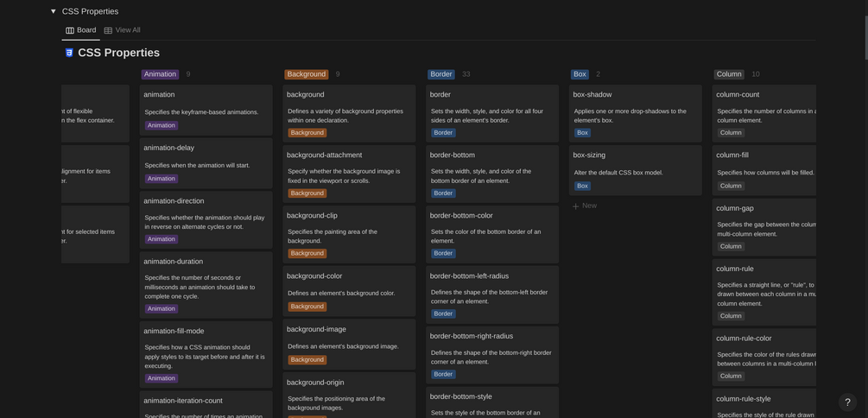The height and width of the screenshot is (418, 868).
Task: Select the Board tab label
Action: click(86, 30)
